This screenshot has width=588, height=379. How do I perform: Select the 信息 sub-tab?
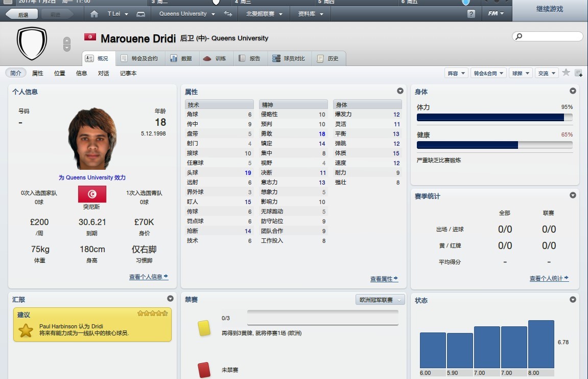click(81, 73)
